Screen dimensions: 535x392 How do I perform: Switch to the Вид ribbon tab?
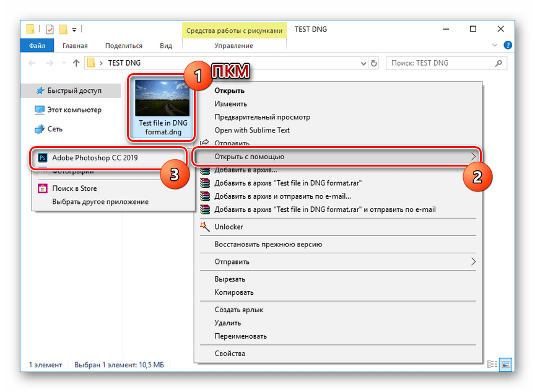tap(166, 46)
